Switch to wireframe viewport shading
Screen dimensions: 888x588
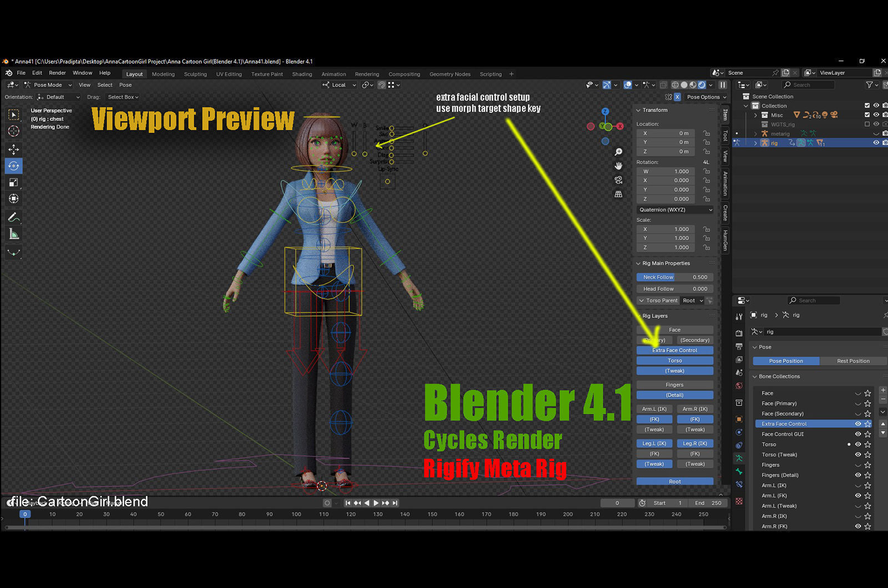coord(675,85)
